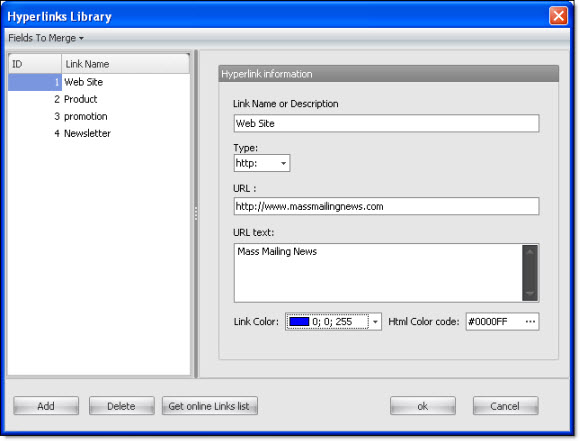Click the Add button

click(x=46, y=406)
